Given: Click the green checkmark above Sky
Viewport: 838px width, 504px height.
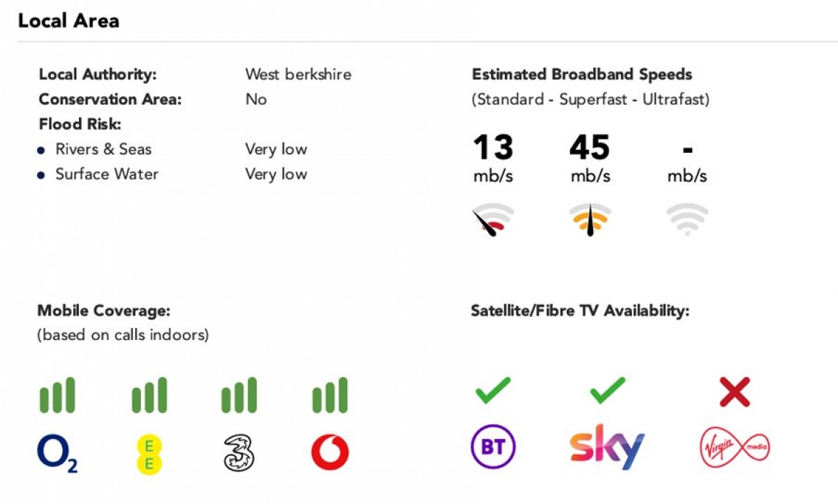Looking at the screenshot, I should [608, 391].
